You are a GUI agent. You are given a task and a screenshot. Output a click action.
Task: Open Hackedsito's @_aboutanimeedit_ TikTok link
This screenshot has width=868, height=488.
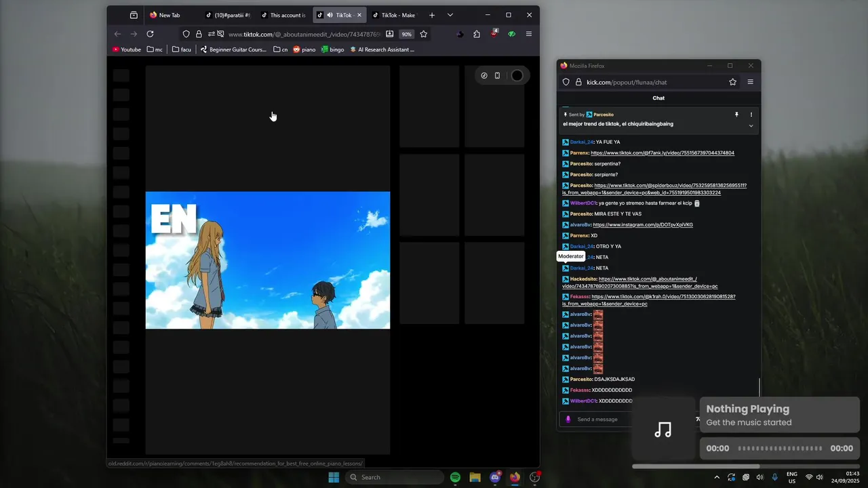639,283
